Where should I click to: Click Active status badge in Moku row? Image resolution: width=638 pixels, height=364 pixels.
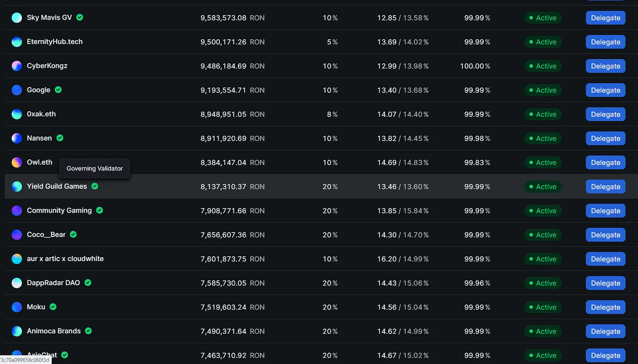(542, 307)
